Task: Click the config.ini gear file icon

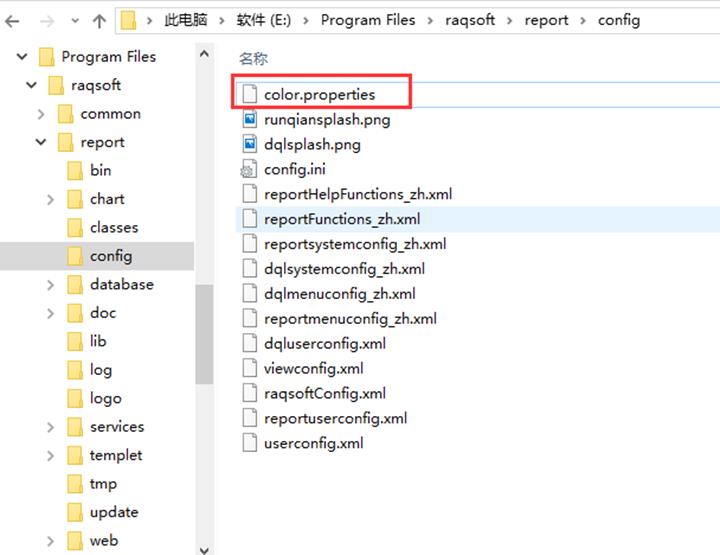Action: [248, 169]
